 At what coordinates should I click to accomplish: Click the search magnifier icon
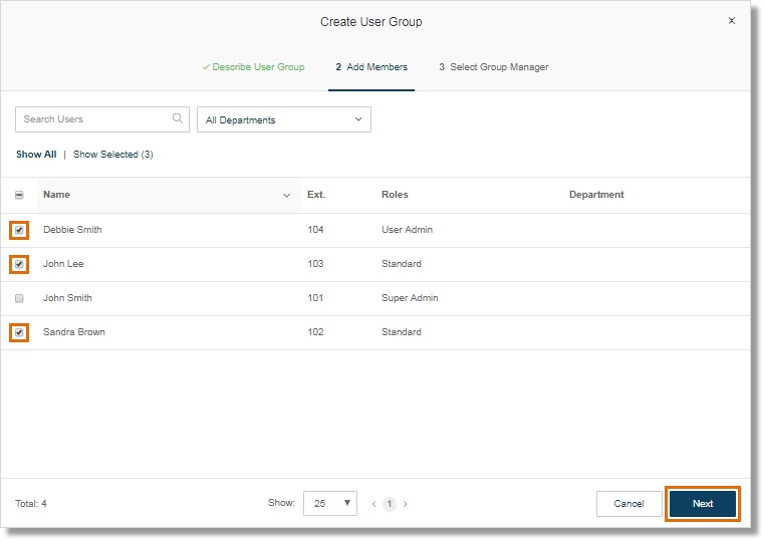coord(178,118)
